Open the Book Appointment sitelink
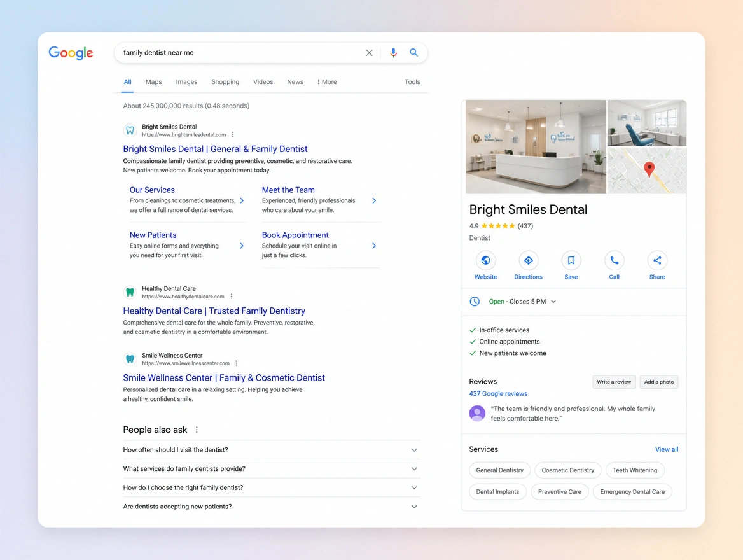This screenshot has height=560, width=743. click(x=295, y=235)
